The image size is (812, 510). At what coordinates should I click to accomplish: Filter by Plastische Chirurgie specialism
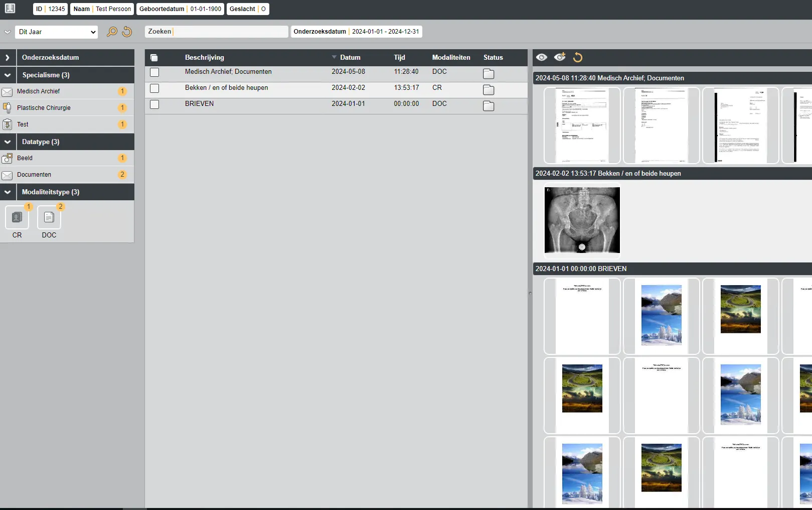[x=44, y=108]
